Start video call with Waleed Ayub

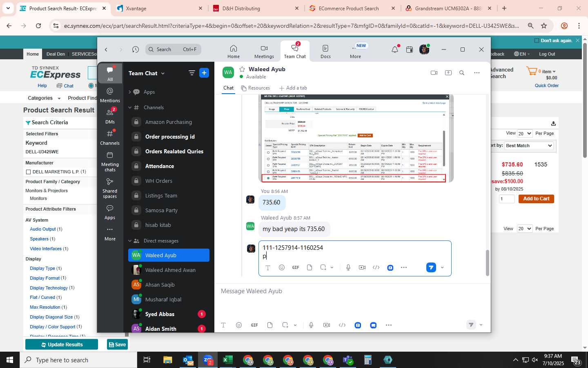(x=434, y=73)
